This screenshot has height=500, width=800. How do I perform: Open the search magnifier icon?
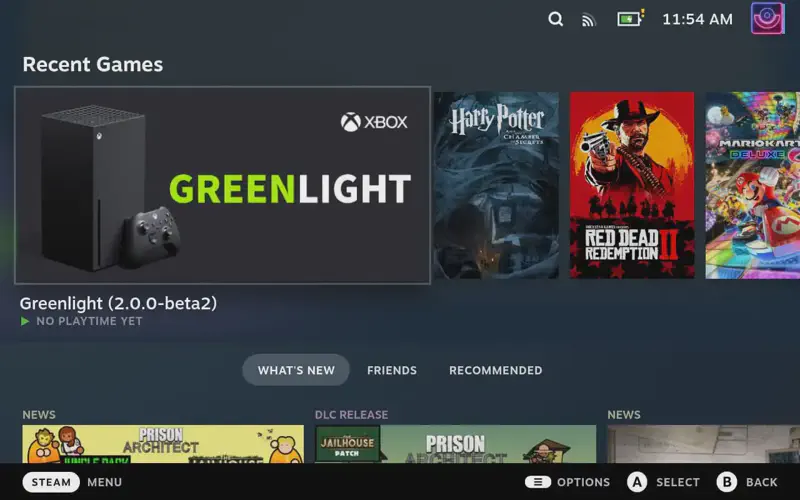click(556, 19)
